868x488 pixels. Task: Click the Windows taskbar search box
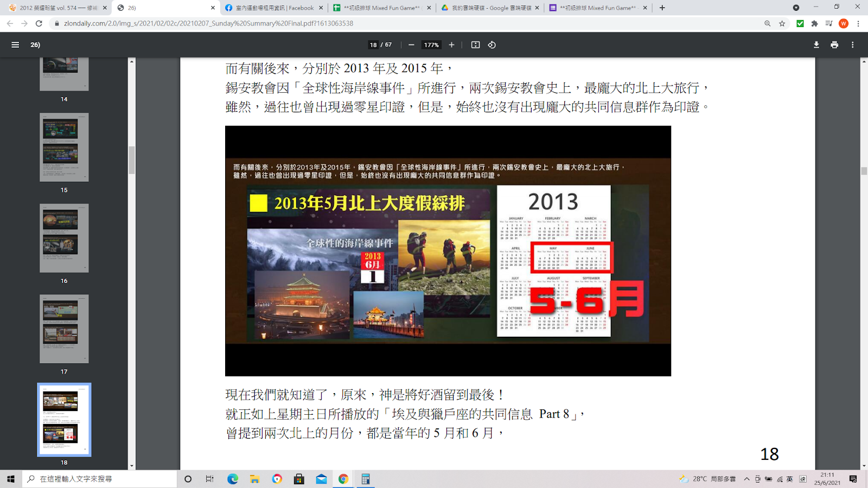(100, 479)
